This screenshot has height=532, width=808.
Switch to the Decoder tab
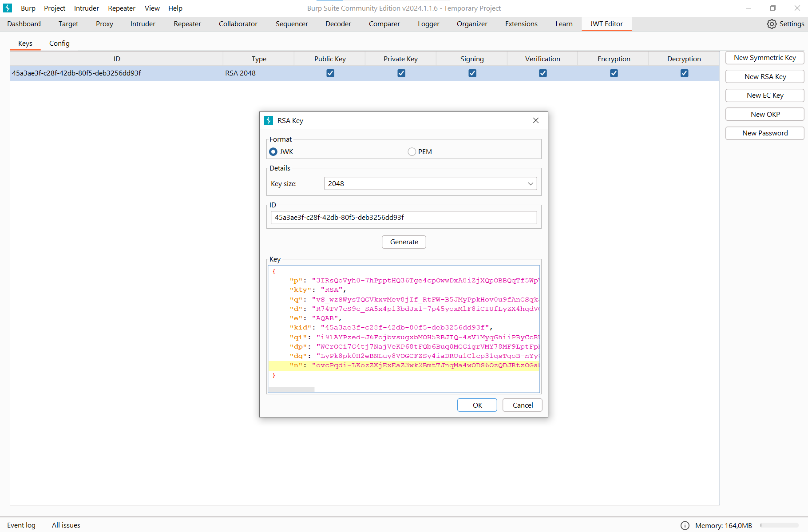pos(338,24)
